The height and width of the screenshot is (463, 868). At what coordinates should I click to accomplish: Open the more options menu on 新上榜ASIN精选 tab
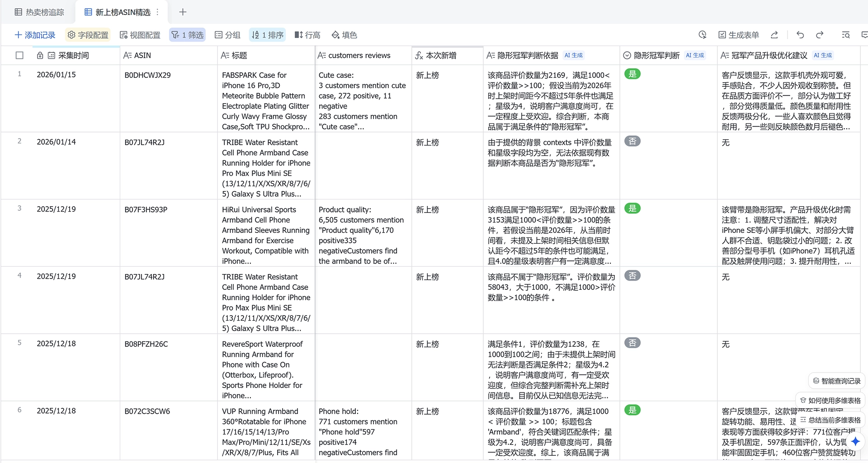coord(157,12)
